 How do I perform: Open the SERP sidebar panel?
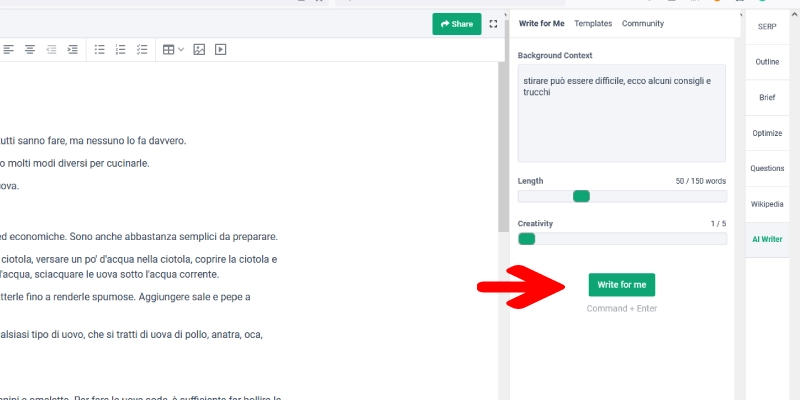pos(767,27)
